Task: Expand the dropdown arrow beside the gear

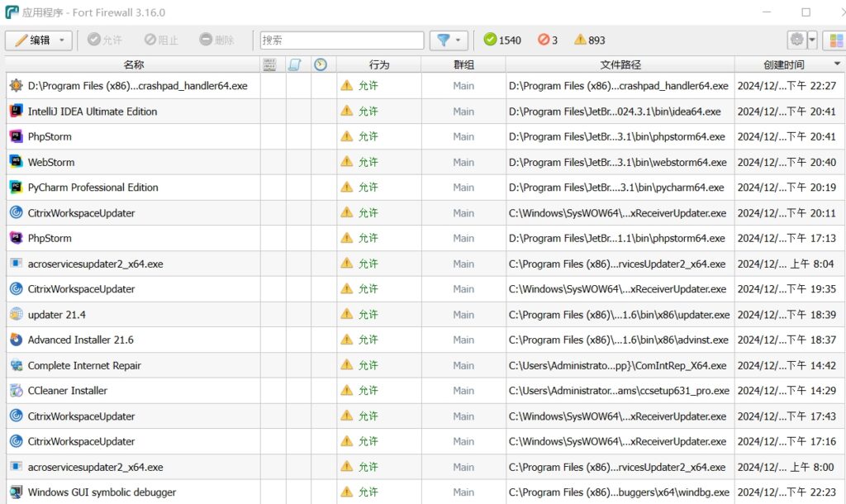Action: coord(812,40)
